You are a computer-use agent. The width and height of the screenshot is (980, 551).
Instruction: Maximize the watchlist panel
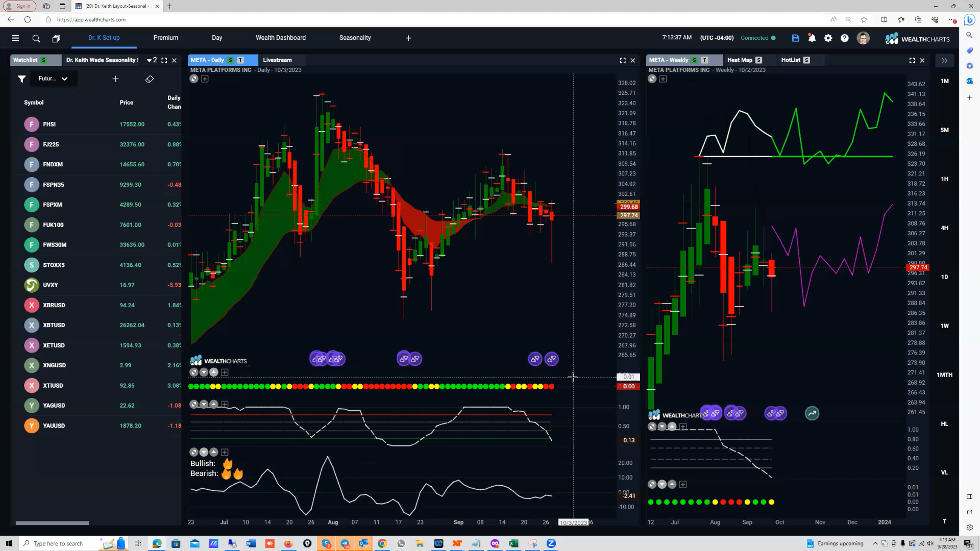(164, 60)
